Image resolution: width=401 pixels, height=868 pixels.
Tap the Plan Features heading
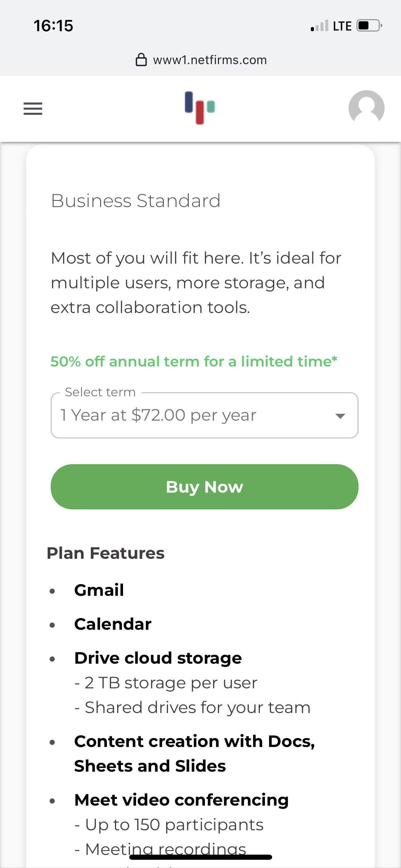coord(106,553)
